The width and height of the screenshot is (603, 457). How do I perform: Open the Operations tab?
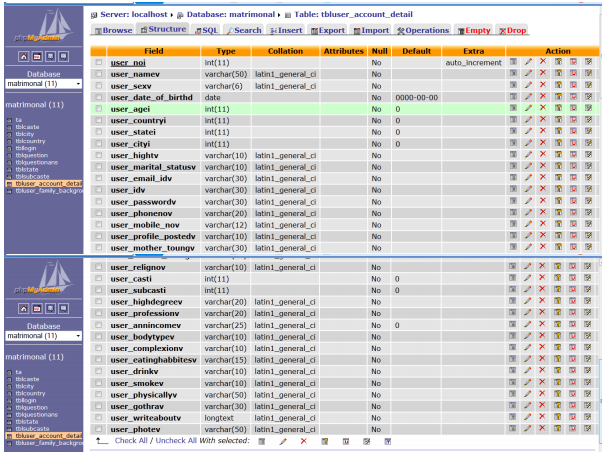pos(423,30)
